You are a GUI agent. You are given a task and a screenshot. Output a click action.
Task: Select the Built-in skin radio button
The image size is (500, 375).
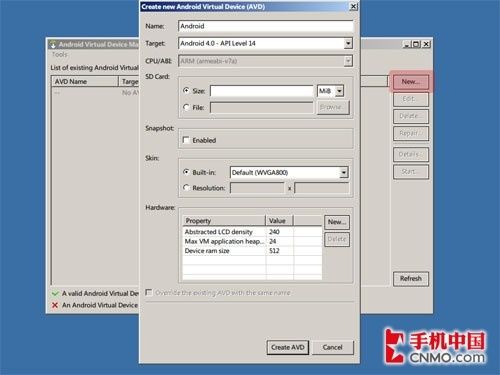click(x=186, y=172)
